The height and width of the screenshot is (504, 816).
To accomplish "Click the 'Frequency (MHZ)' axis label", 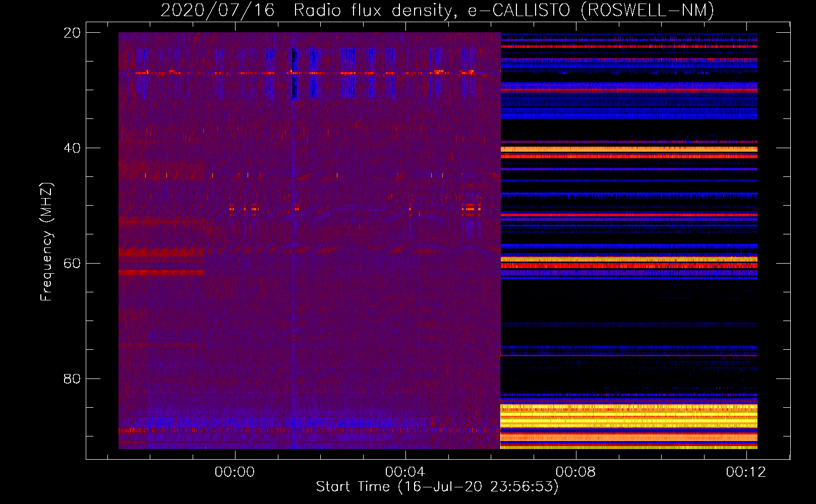I will (46, 242).
